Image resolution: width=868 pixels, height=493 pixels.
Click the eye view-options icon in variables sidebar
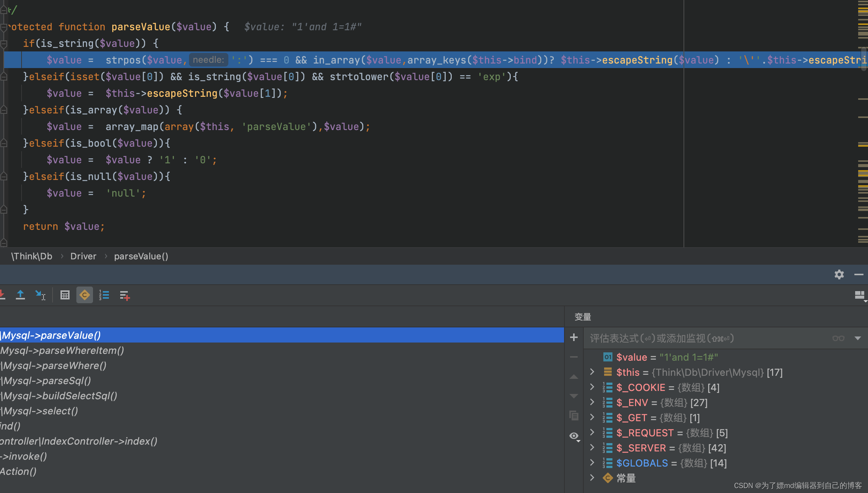pos(574,436)
